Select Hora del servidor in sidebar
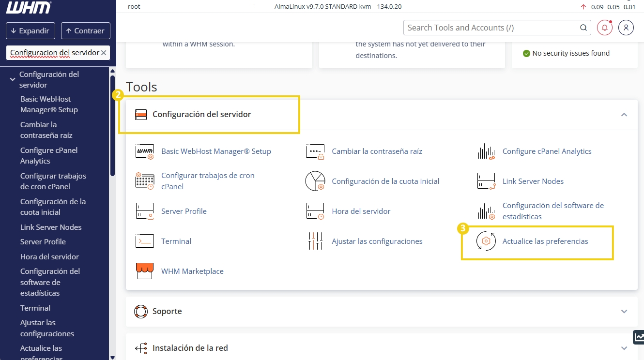644x360 pixels. click(x=49, y=256)
